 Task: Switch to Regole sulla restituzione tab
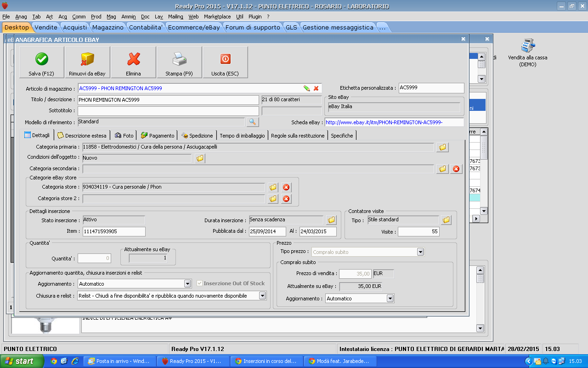pos(298,136)
